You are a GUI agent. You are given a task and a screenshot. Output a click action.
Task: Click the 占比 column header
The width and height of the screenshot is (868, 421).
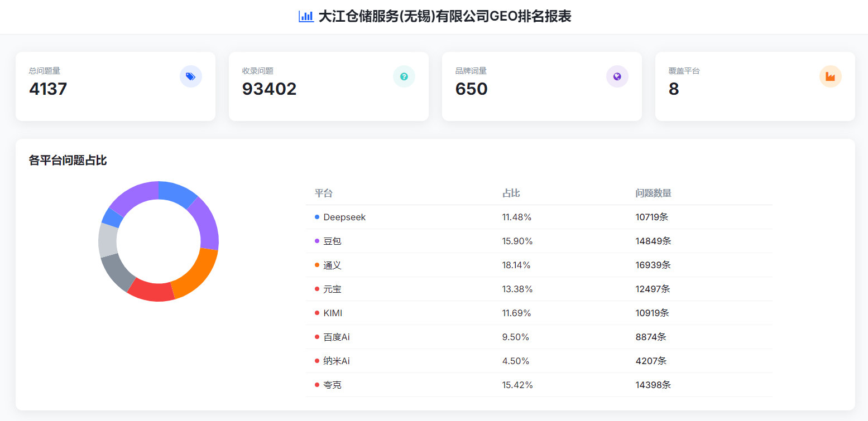point(511,193)
